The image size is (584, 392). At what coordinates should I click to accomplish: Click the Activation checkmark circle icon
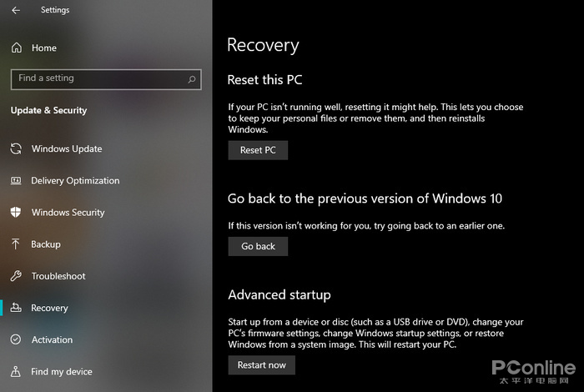(16, 339)
